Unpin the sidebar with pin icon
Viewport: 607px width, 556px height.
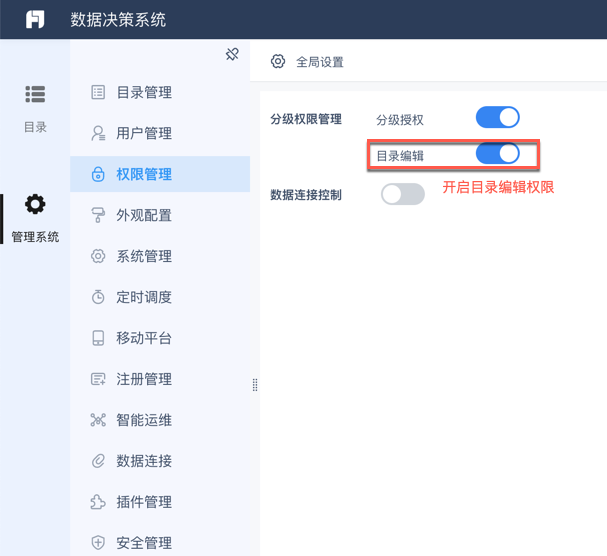(x=232, y=54)
